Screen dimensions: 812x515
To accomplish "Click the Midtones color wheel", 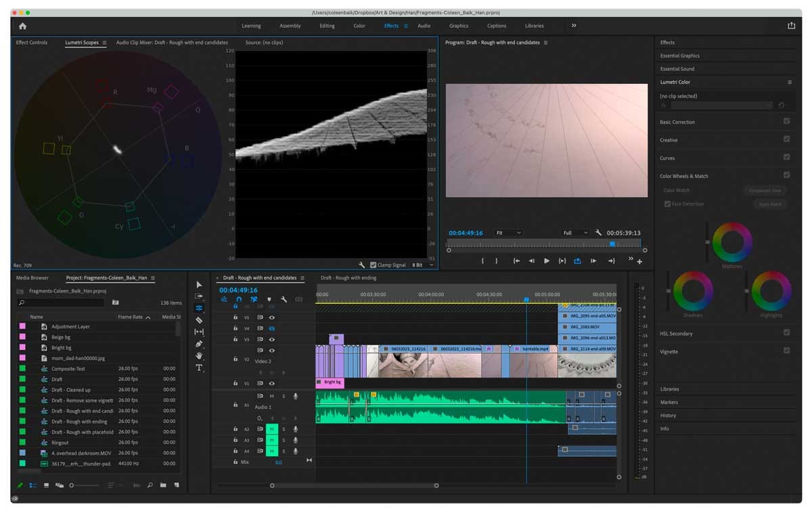I will [731, 242].
